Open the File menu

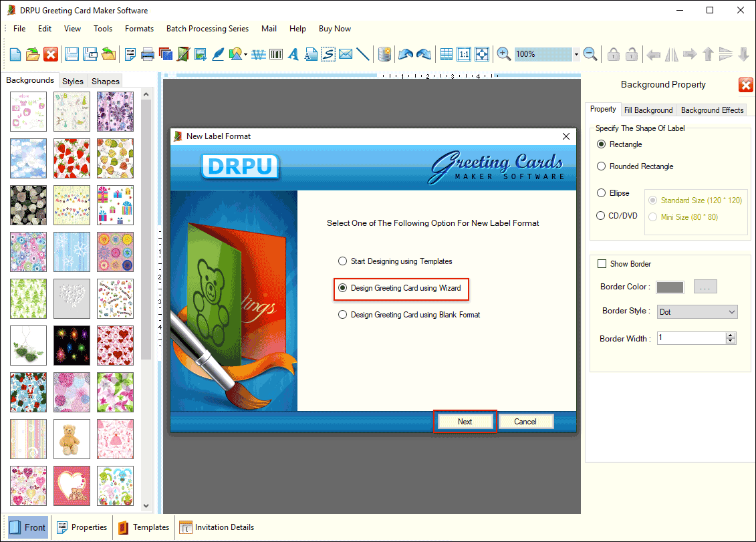tap(19, 29)
